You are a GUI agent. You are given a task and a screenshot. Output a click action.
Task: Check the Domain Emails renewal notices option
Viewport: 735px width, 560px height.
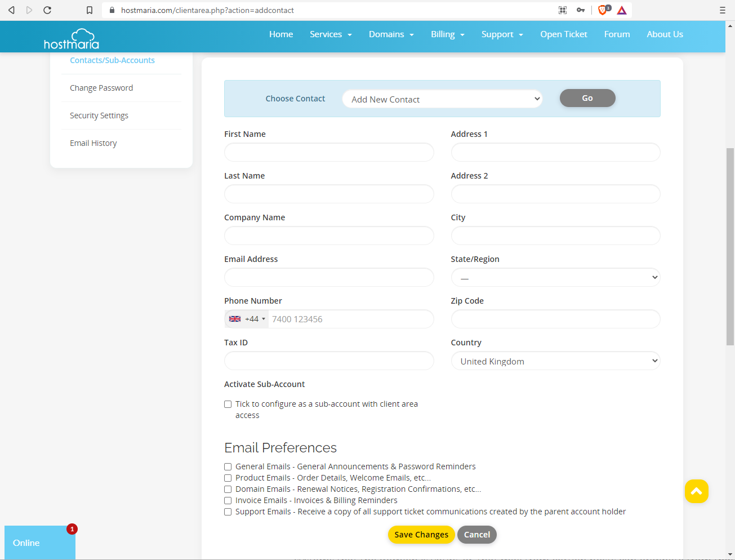(x=228, y=489)
